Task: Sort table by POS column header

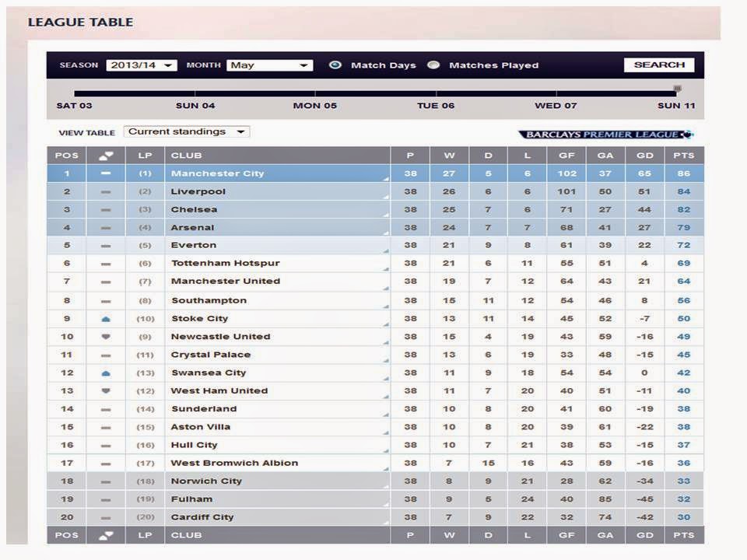Action: [67, 156]
